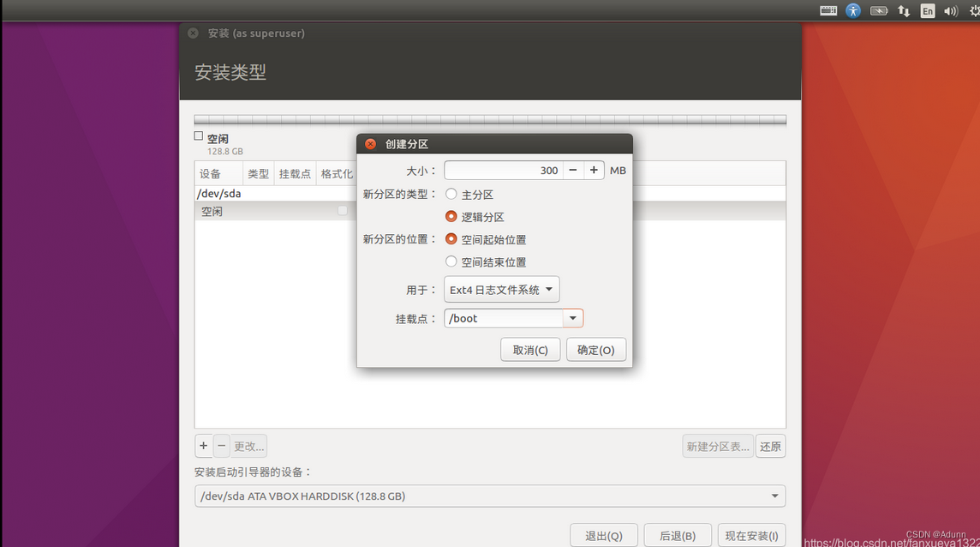Add new partition with plus button

[204, 446]
